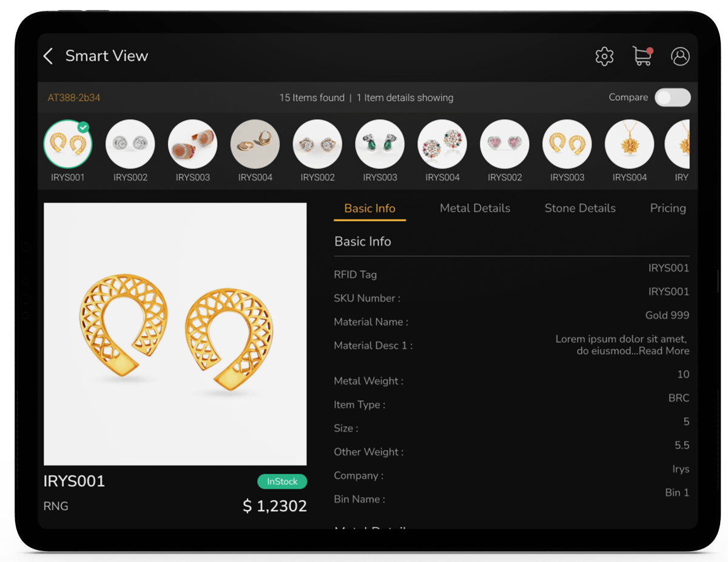This screenshot has width=728, height=562.
Task: Click the AT388-2b34 code label
Action: (74, 98)
